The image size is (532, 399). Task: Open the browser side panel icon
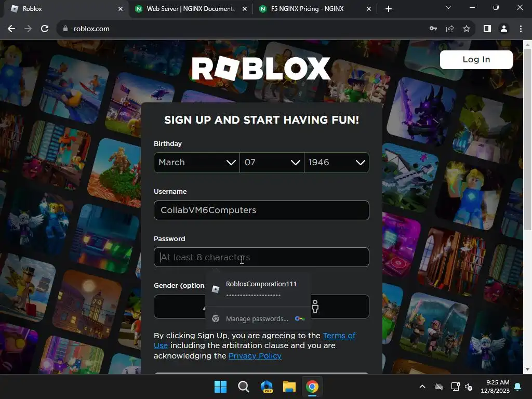tap(487, 29)
